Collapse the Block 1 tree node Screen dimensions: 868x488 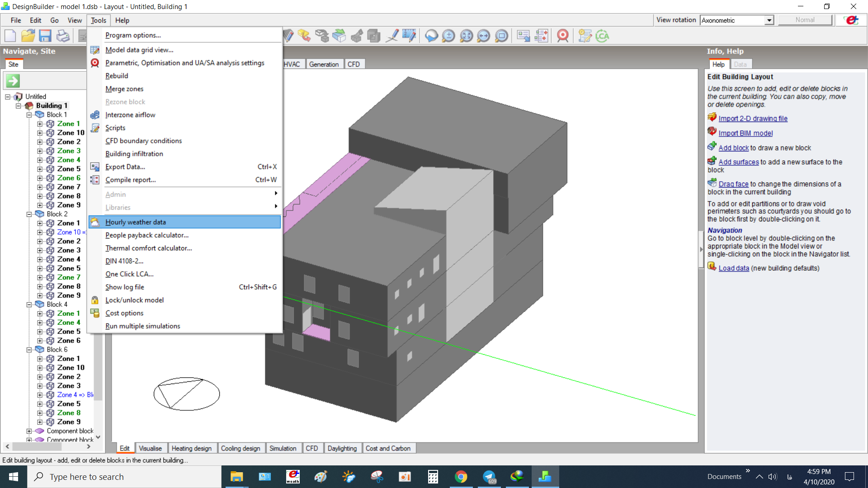(29, 115)
